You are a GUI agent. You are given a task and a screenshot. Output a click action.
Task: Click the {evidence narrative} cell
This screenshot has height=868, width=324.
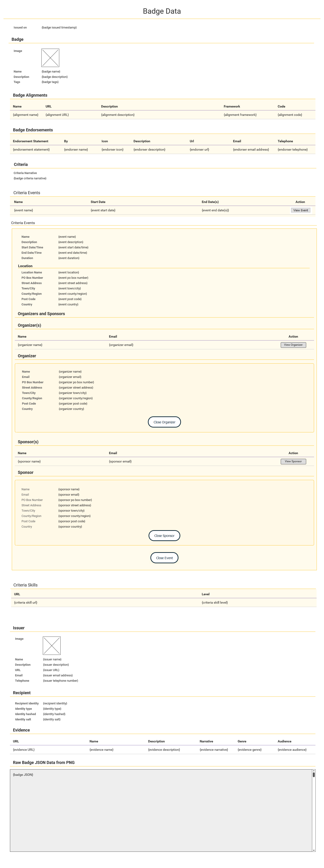pyautogui.click(x=214, y=750)
